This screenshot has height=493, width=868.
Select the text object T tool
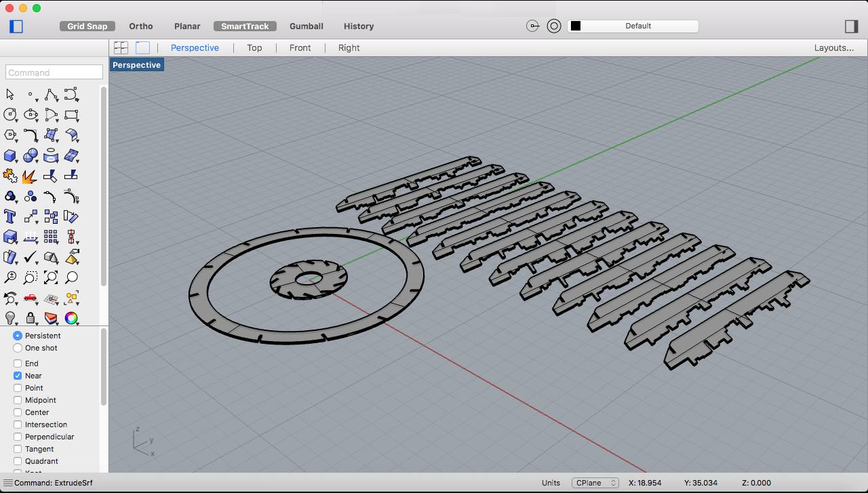tap(10, 216)
